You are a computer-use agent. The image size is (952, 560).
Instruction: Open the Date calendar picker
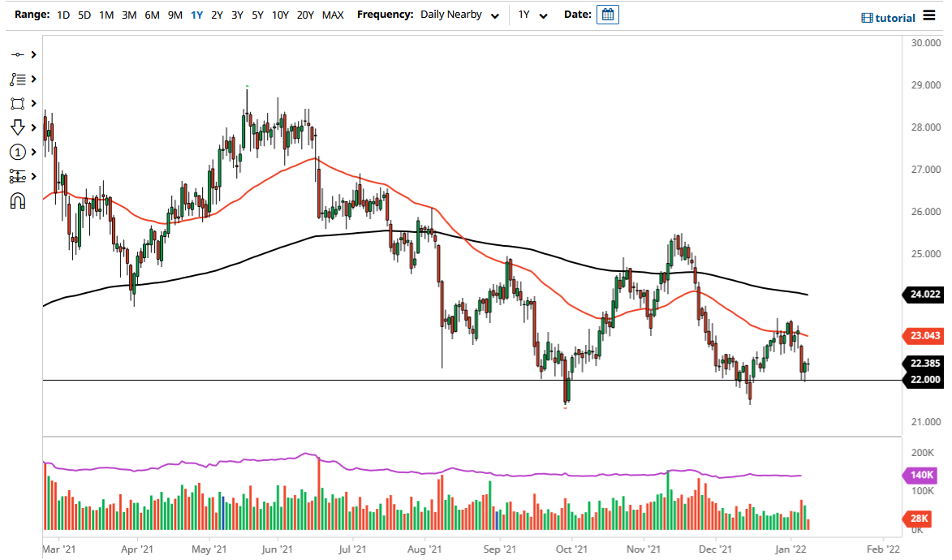(x=608, y=14)
